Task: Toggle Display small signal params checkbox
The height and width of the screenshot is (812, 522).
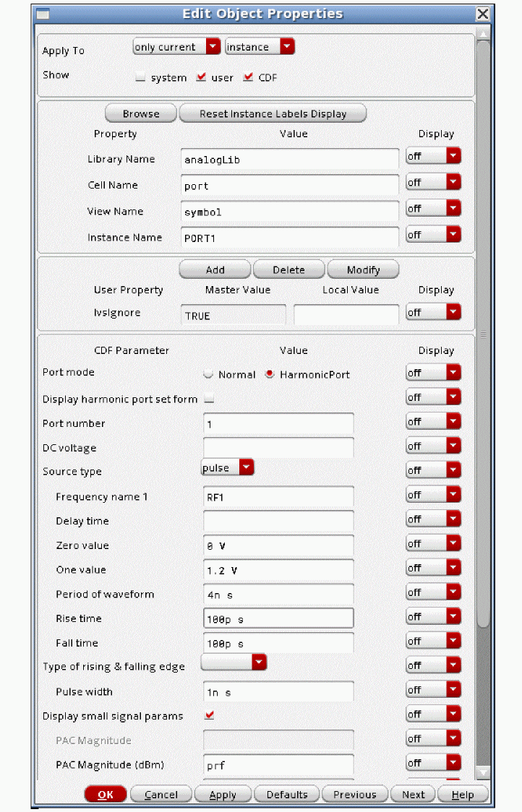Action: click(210, 716)
